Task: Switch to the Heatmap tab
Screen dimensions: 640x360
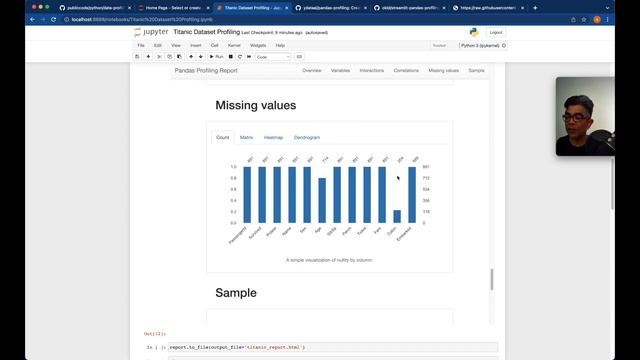Action: point(273,138)
